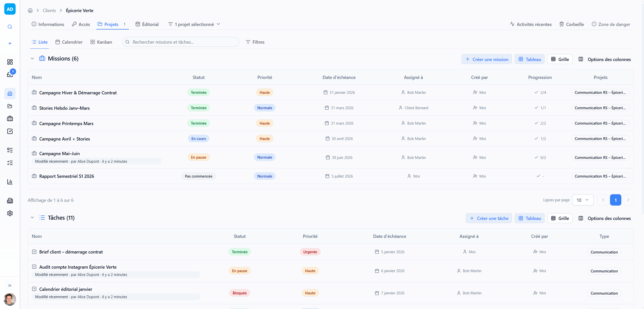Click the Missions briefcase header icon
Screen dimensions: 644x309
[42, 58]
